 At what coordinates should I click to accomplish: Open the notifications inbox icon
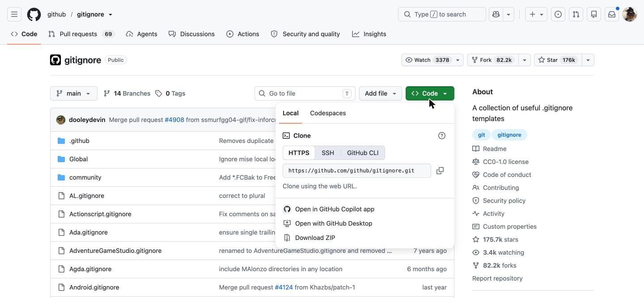(x=612, y=14)
